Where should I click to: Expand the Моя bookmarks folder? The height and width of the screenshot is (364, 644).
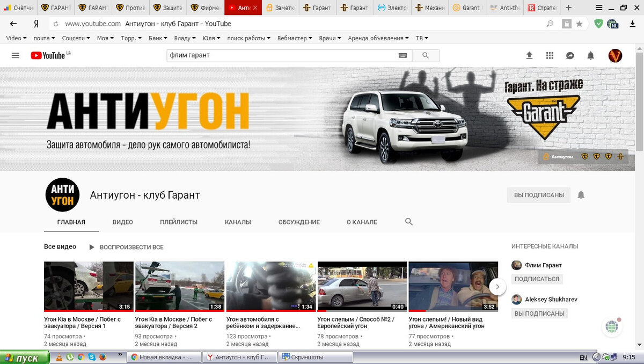coord(105,38)
